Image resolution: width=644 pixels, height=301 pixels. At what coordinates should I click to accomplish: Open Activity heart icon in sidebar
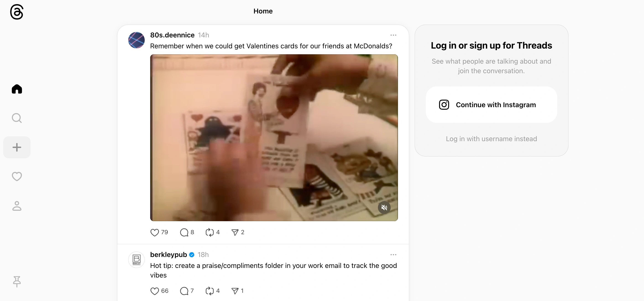(17, 176)
